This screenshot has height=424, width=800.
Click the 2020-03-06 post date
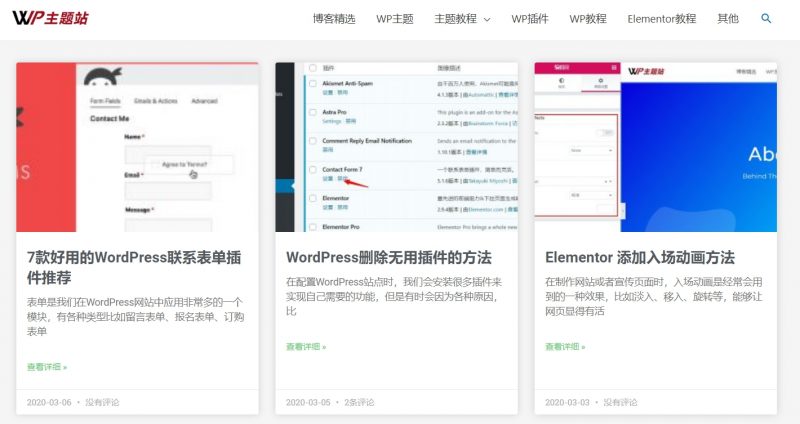(49, 402)
